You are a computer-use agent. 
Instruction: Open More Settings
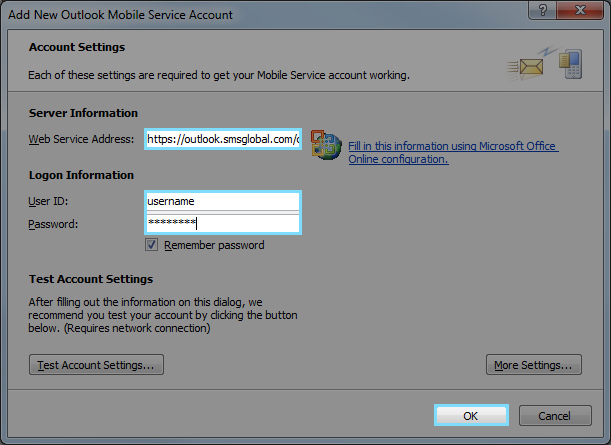(533, 365)
